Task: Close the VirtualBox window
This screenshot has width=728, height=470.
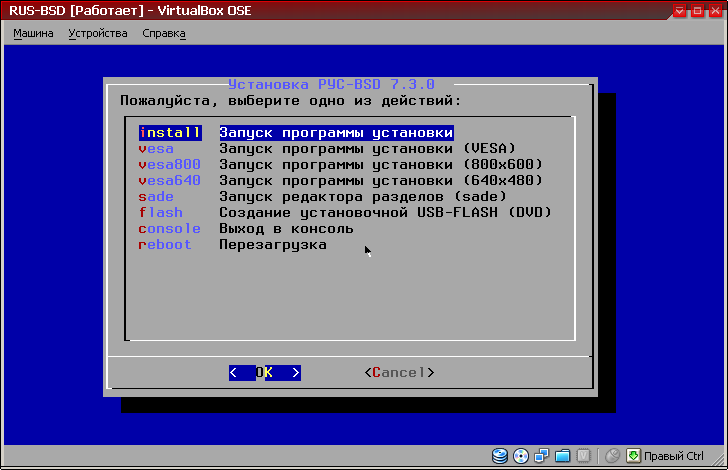Action: pyautogui.click(x=715, y=11)
